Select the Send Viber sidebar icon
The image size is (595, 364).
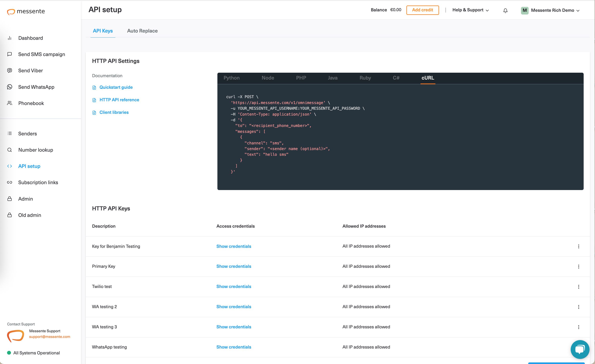(x=10, y=70)
